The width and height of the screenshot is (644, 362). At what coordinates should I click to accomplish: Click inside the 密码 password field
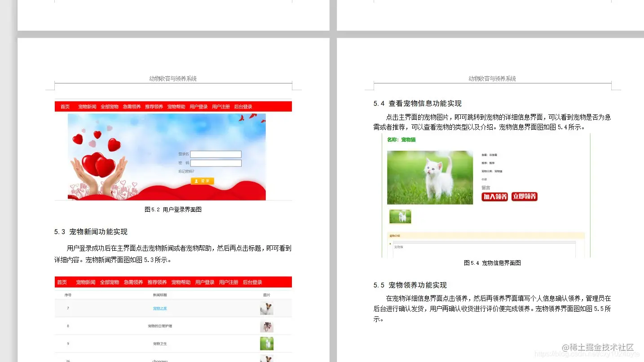coord(216,163)
